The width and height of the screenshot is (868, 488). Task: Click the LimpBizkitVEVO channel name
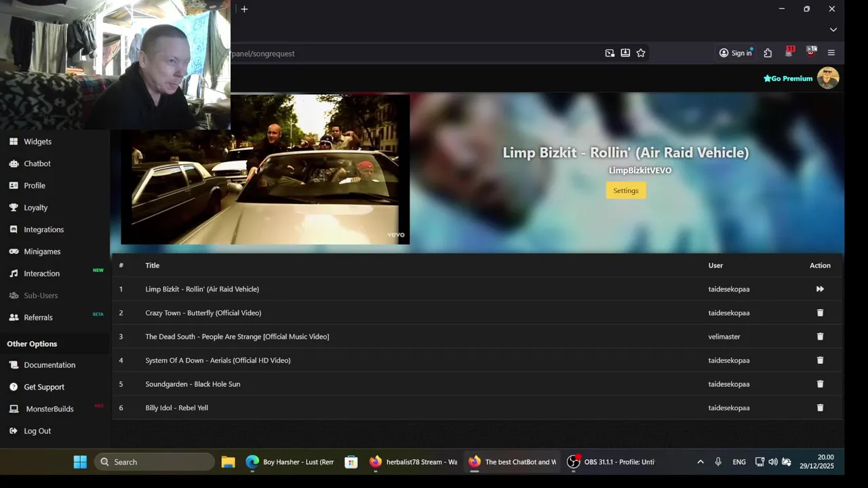(x=639, y=171)
